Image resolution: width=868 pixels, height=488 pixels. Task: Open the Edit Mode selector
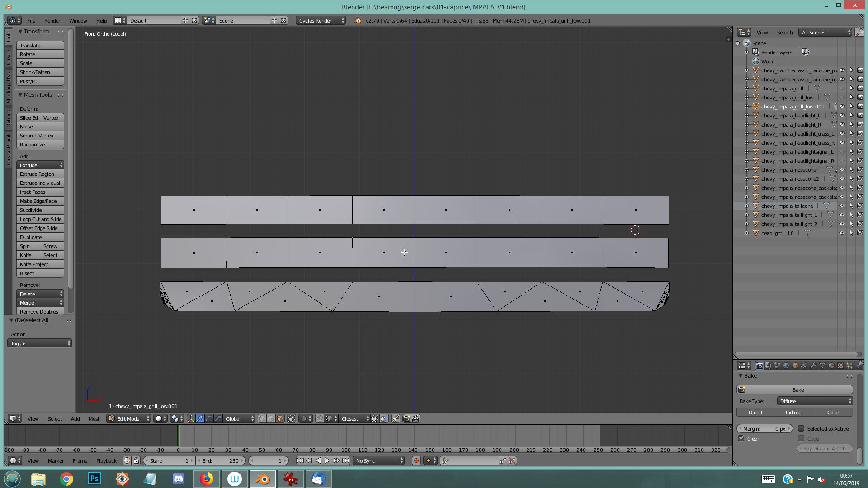coord(129,418)
